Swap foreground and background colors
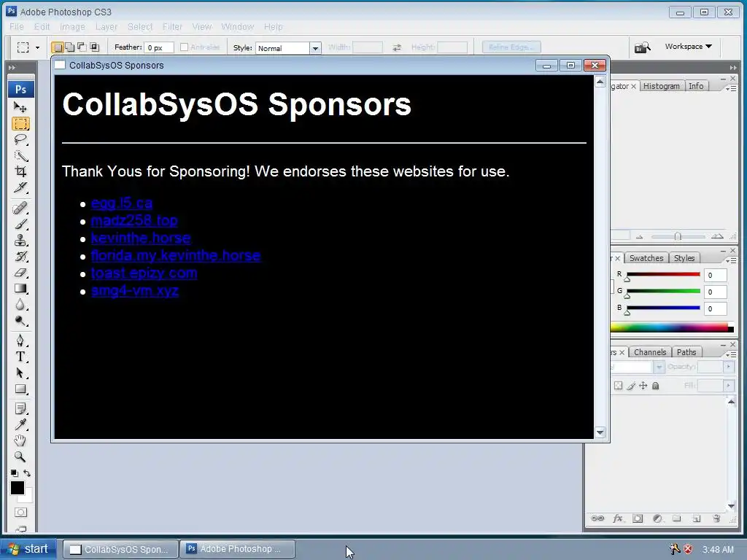The image size is (747, 560). click(x=27, y=472)
